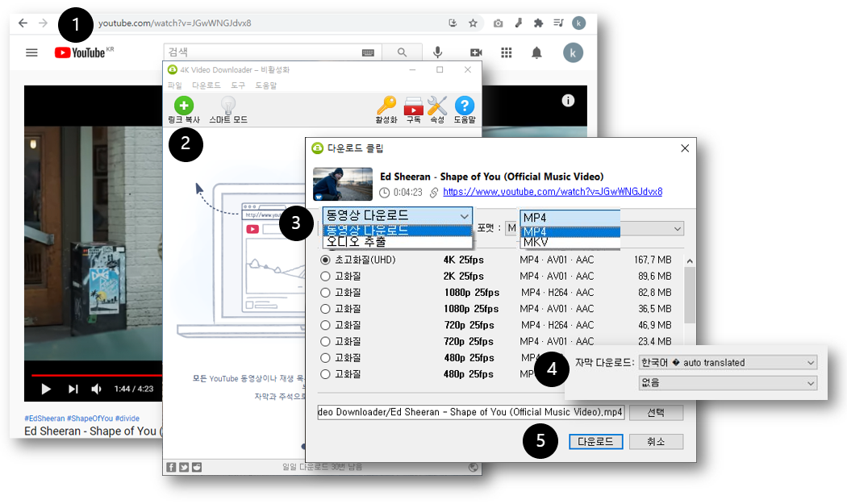847x504 pixels.
Task: Click 선택 to choose save folder
Action: [656, 413]
